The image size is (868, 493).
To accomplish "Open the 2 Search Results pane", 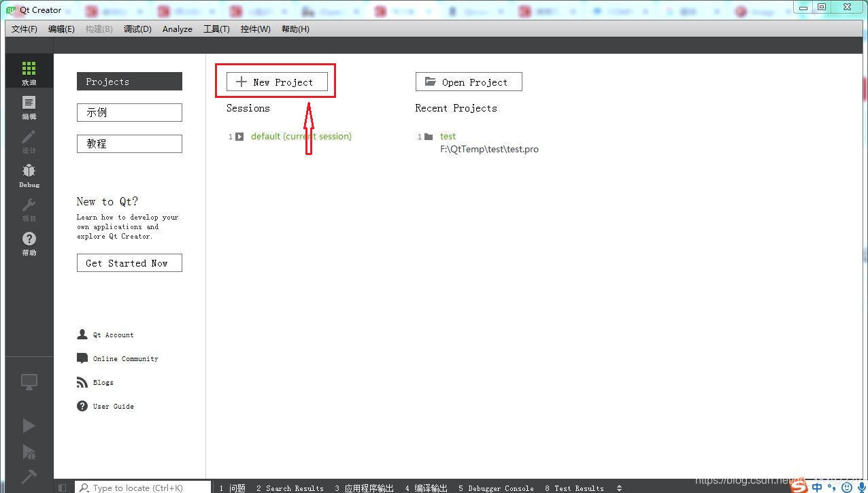I will click(290, 488).
